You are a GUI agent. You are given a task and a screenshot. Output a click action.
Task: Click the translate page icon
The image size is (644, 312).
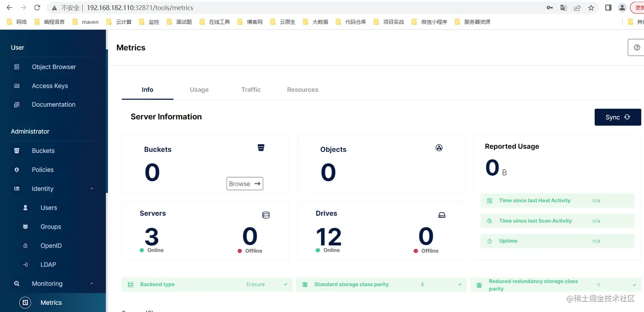point(563,8)
